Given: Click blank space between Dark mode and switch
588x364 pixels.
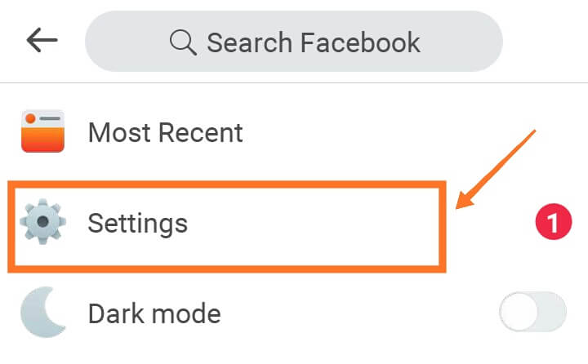Looking at the screenshot, I should point(359,313).
